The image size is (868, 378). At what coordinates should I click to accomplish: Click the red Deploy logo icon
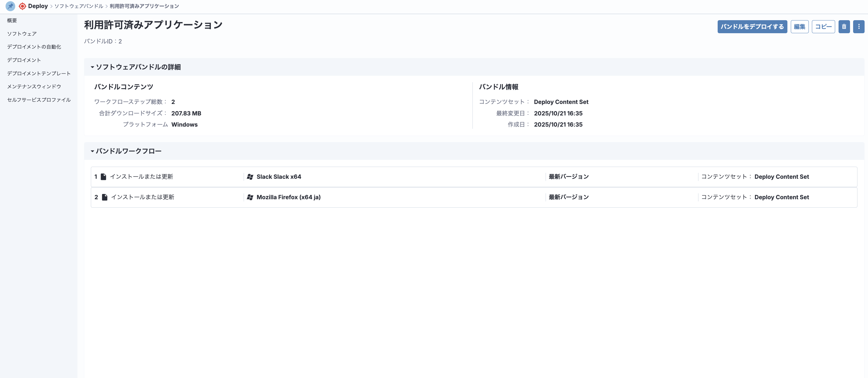(x=22, y=6)
